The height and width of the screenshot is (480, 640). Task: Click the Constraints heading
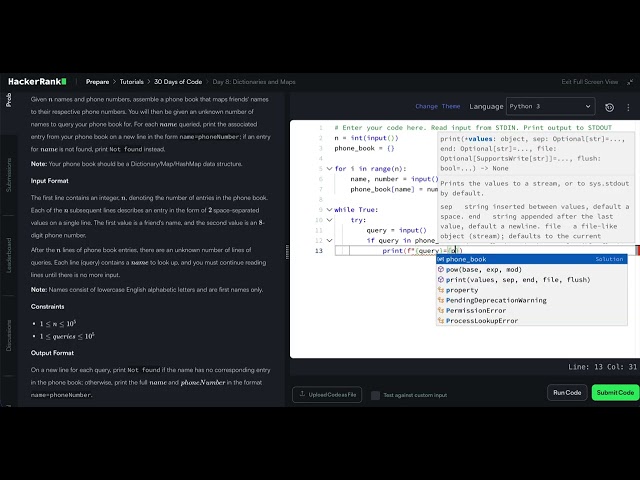coord(48,307)
